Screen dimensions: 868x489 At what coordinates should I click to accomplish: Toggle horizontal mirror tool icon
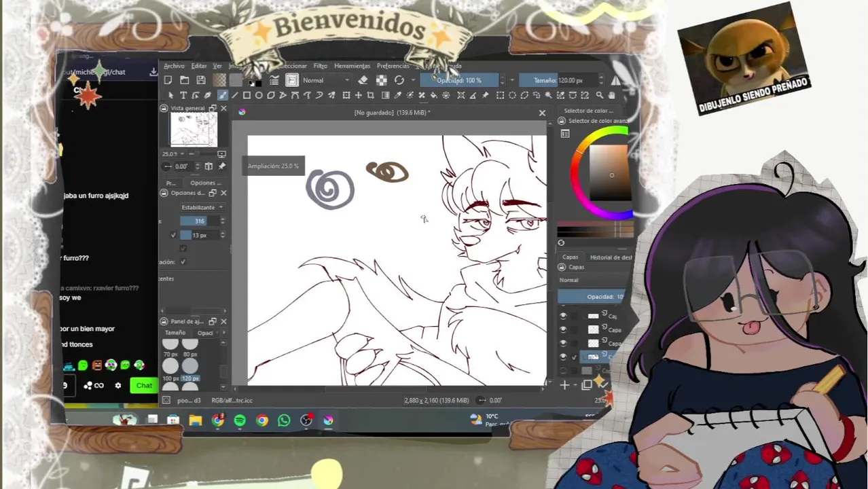click(x=615, y=80)
